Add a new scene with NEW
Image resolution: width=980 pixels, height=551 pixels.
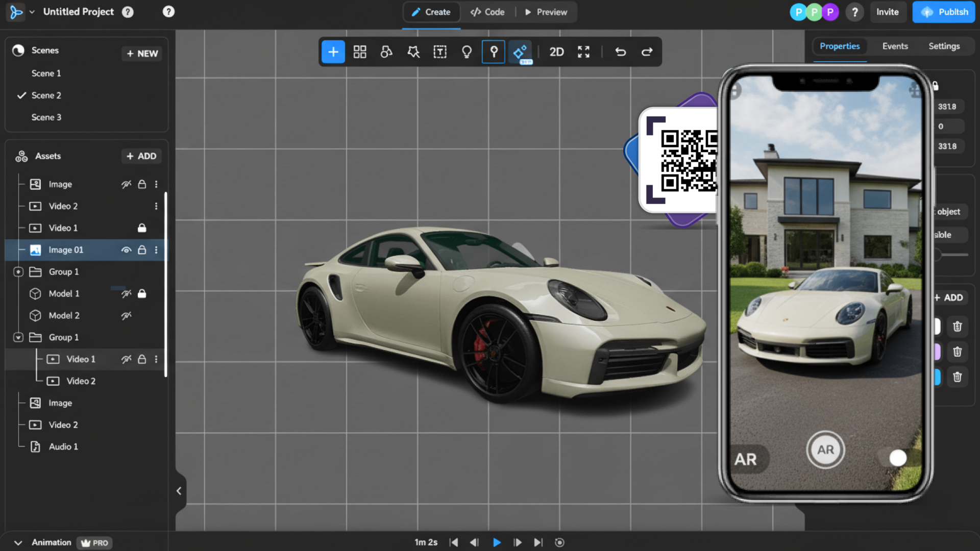click(142, 54)
